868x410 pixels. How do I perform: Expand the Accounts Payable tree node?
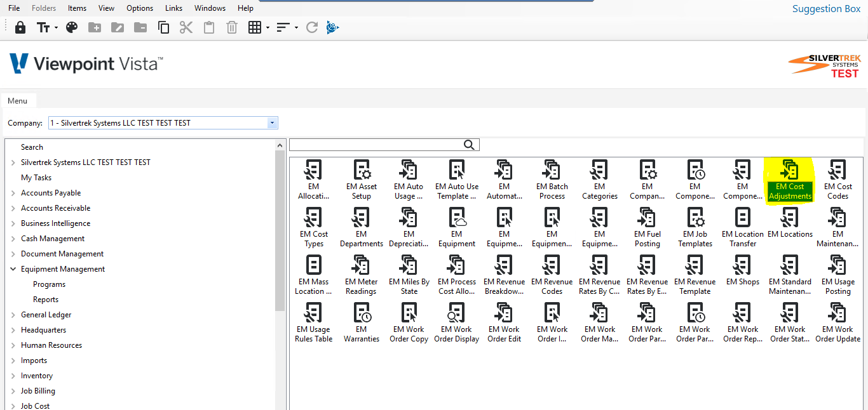coord(13,193)
